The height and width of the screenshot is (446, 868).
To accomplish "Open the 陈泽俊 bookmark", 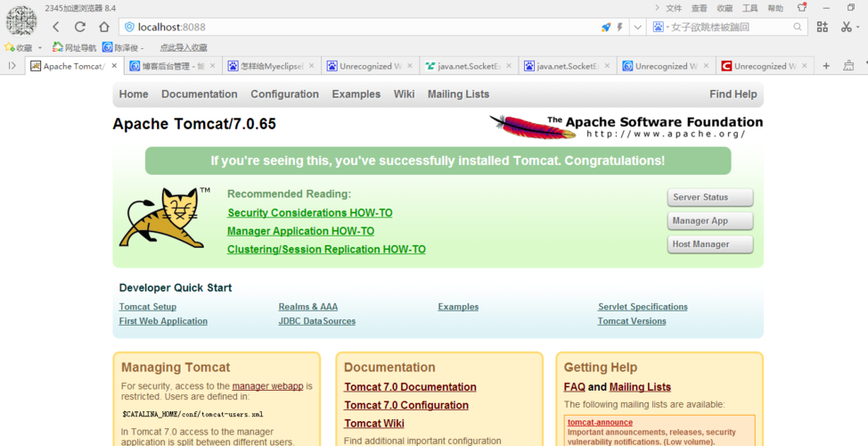I will point(123,47).
